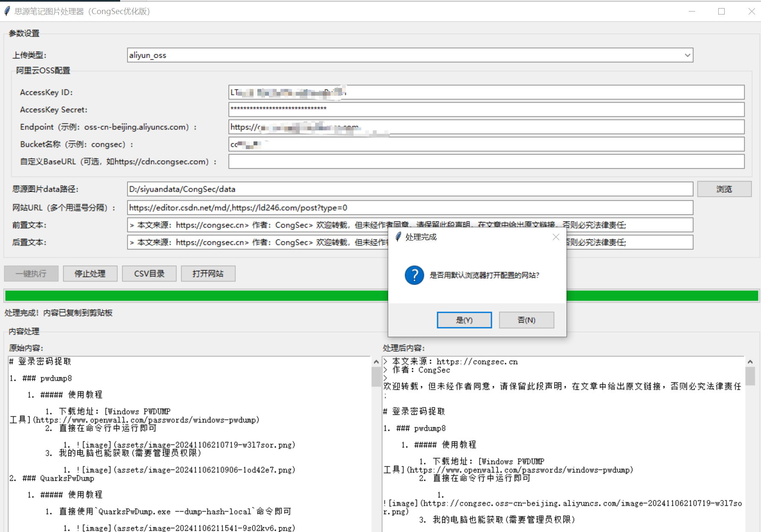The height and width of the screenshot is (532, 761).
Task: Click 是(Y) to open the website
Action: pyautogui.click(x=464, y=320)
